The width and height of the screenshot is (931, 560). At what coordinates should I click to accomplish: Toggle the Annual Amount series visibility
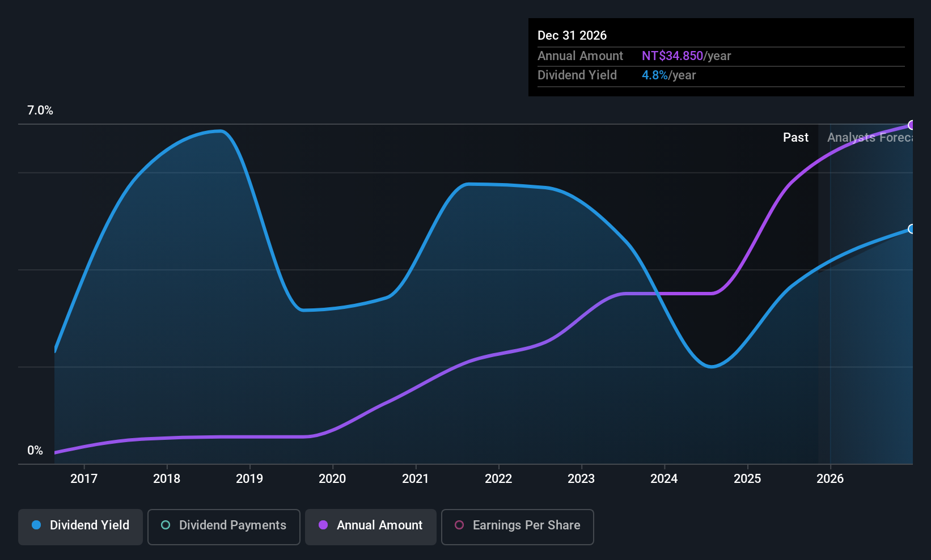click(370, 527)
